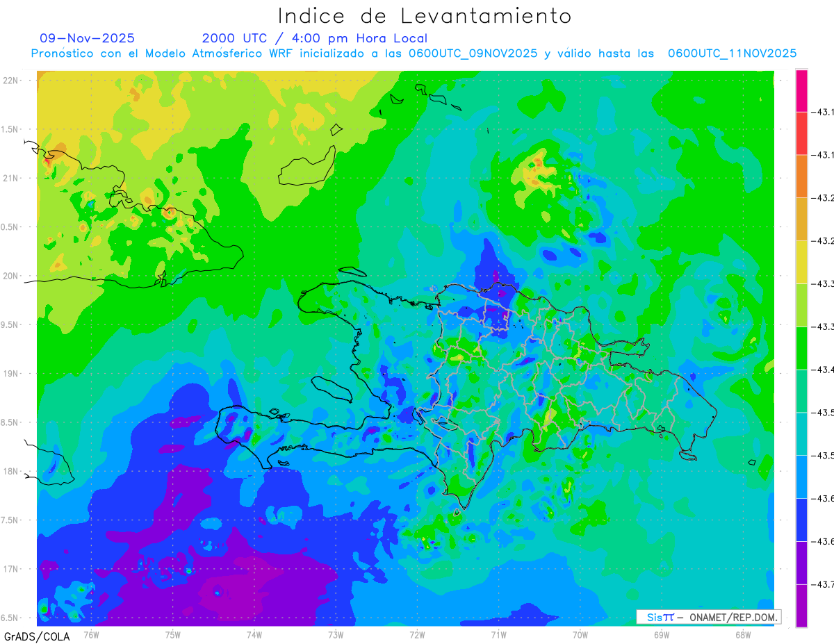834x644 pixels.
Task: Click the '22N' latitude label
Action: click(10, 80)
